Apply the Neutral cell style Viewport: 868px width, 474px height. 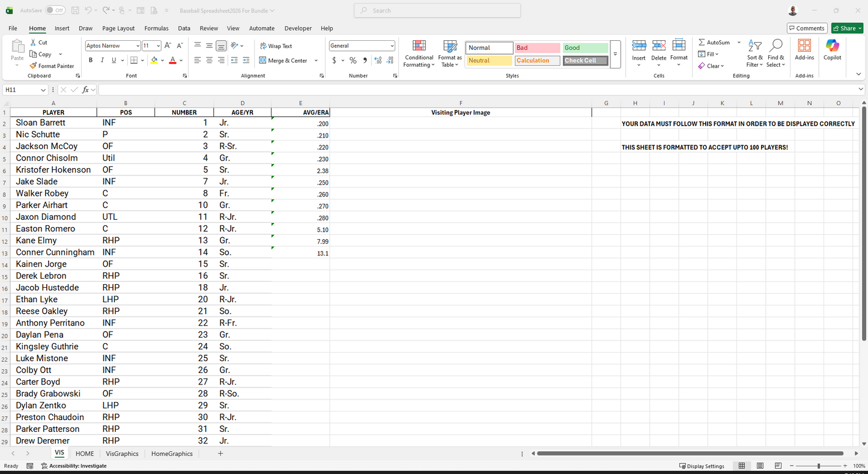click(490, 61)
